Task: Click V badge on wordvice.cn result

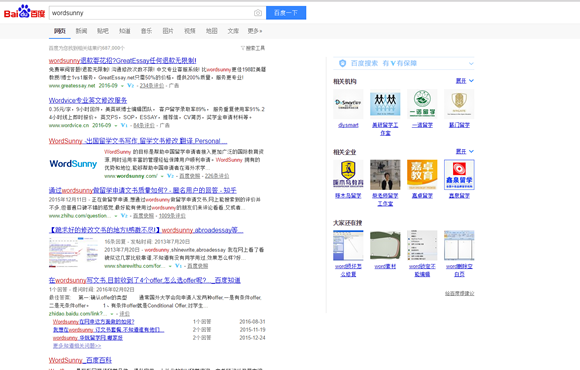Action: tap(124, 125)
